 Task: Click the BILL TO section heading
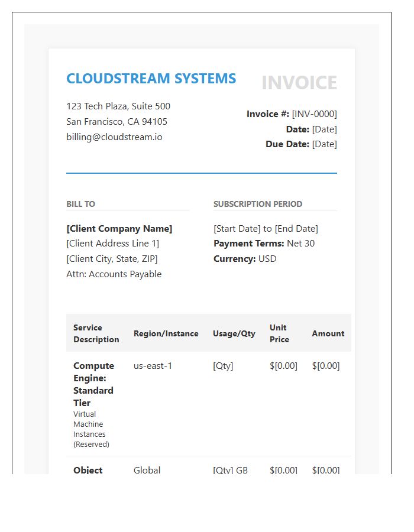click(x=81, y=204)
